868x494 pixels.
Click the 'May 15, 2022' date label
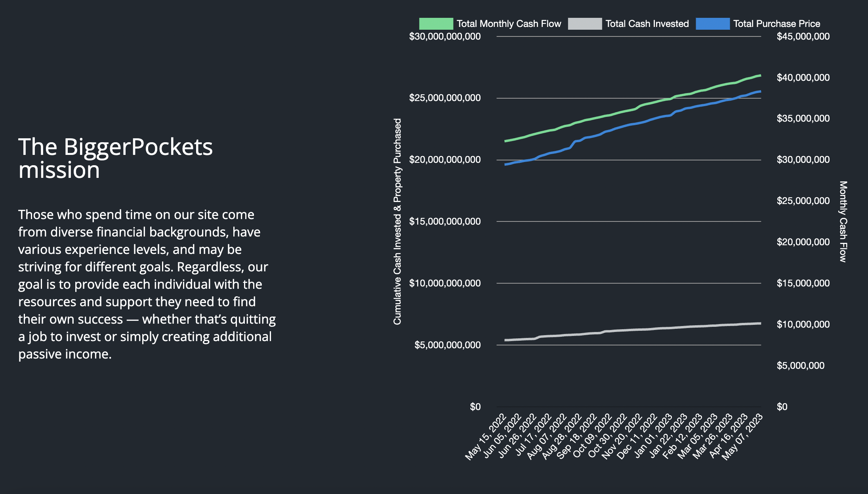pyautogui.click(x=486, y=437)
